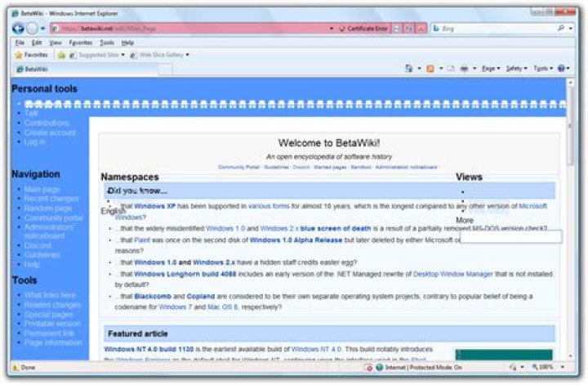Open the Suggested Sites dropdown
Screen dimensions: 588x385
point(96,55)
